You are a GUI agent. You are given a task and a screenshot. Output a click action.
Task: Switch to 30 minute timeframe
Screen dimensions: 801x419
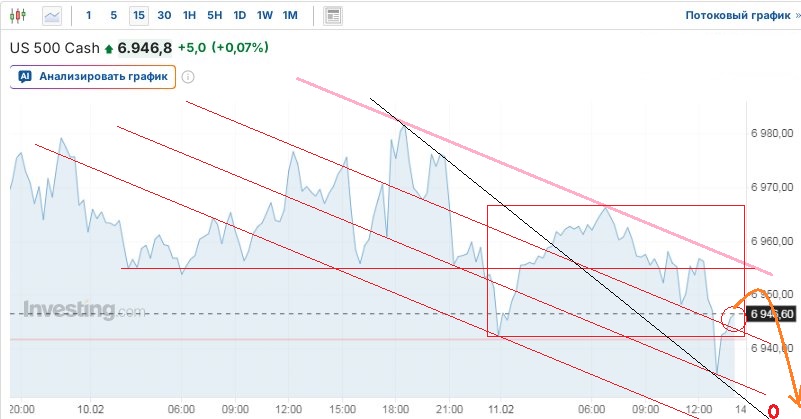coord(164,16)
